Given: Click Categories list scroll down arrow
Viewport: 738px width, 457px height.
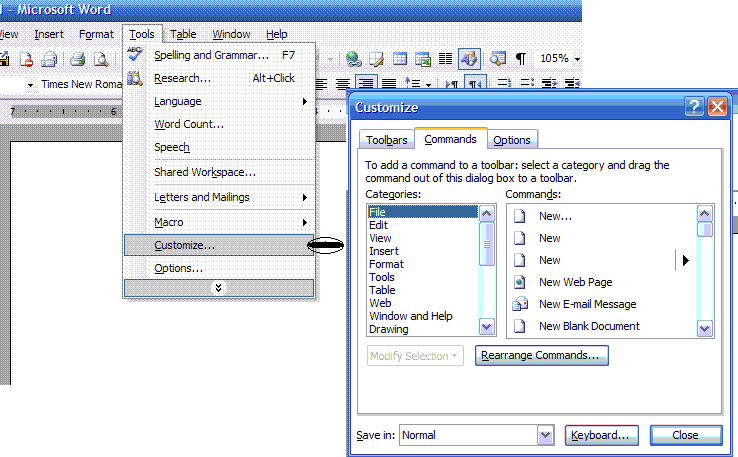Looking at the screenshot, I should (x=487, y=326).
